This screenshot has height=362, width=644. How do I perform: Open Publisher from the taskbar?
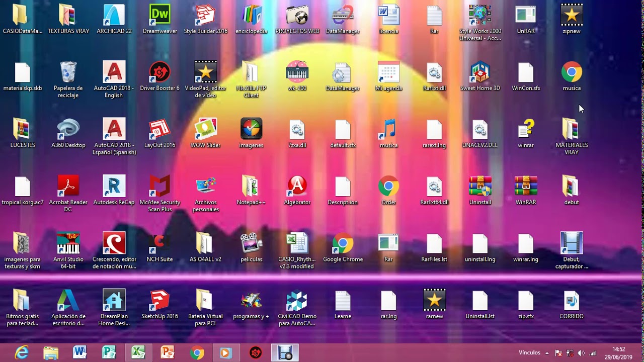pyautogui.click(x=109, y=353)
